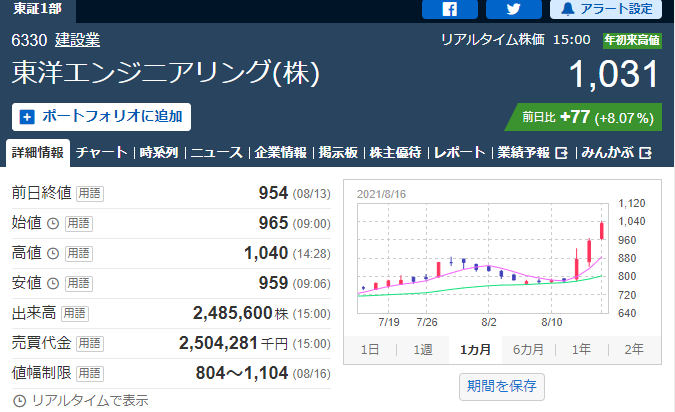The width and height of the screenshot is (675, 412).
Task: Switch to the チャート tab
Action: [x=101, y=153]
